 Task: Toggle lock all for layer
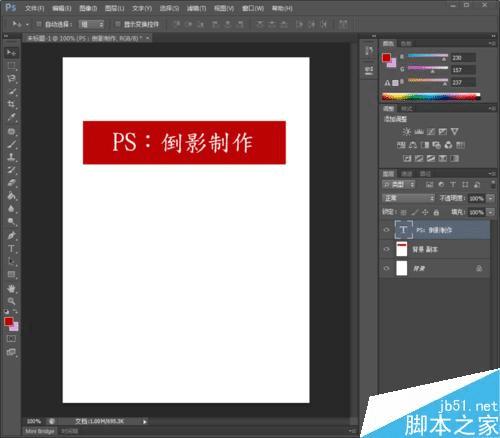[436, 212]
